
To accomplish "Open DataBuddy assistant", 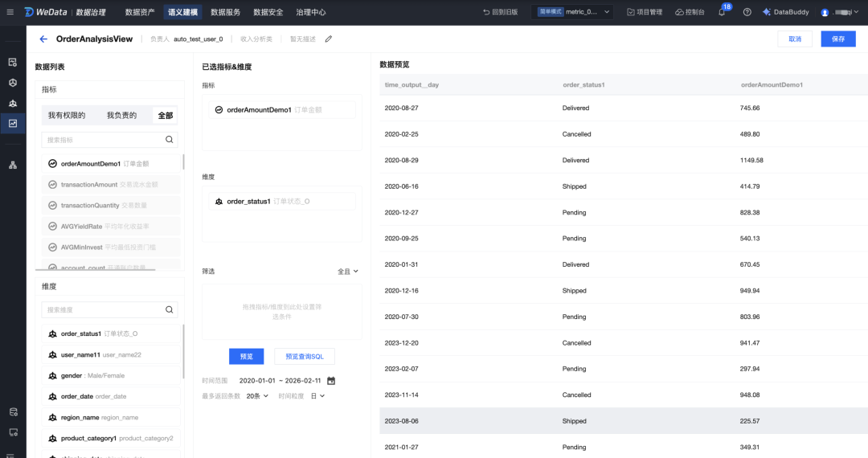I will 785,11.
